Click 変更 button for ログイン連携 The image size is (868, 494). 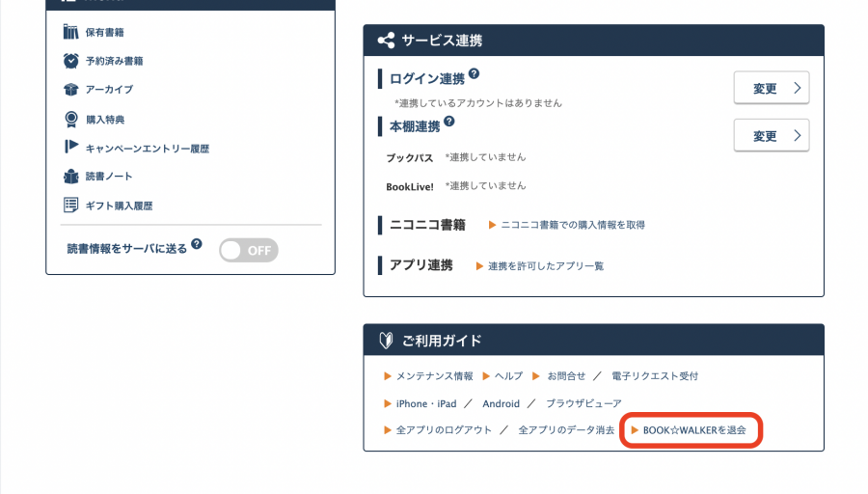[772, 88]
